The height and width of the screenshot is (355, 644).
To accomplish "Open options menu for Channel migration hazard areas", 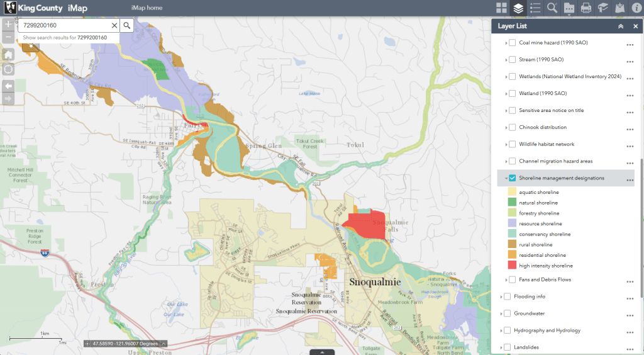I will pyautogui.click(x=630, y=162).
